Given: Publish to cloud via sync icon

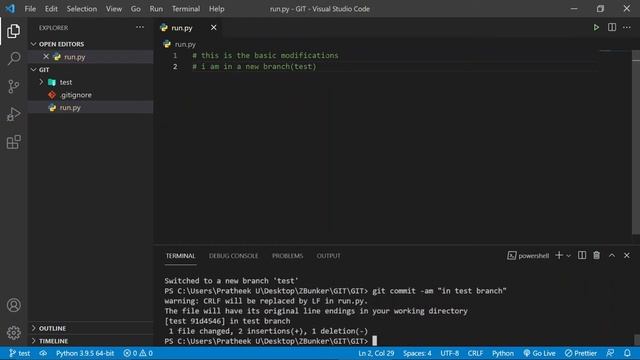Looking at the screenshot, I should click(43, 353).
